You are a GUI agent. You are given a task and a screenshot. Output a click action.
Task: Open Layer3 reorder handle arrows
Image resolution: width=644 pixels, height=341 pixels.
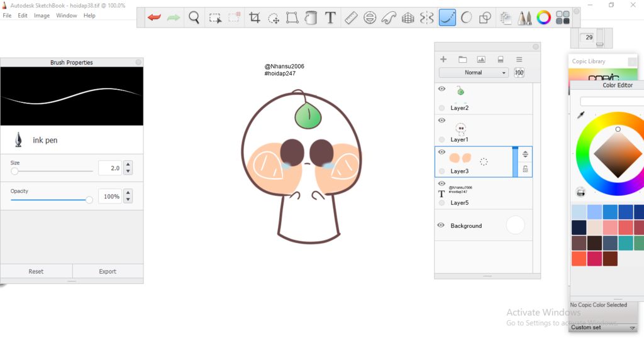click(525, 154)
